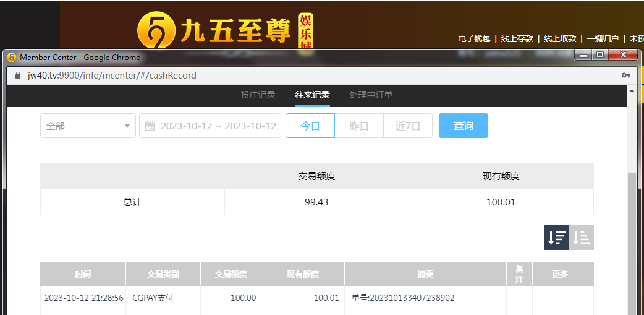The height and width of the screenshot is (315, 644).
Task: Minimize the Member Center window
Action: coord(583,54)
